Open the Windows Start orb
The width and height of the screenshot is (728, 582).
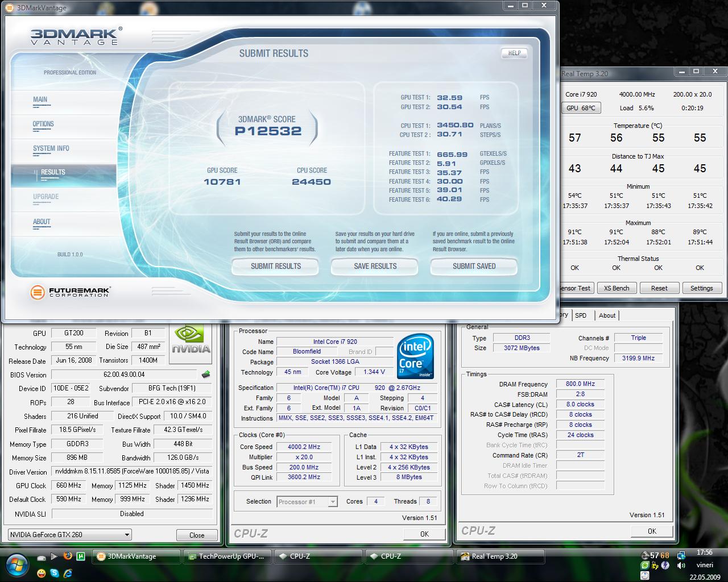17,566
